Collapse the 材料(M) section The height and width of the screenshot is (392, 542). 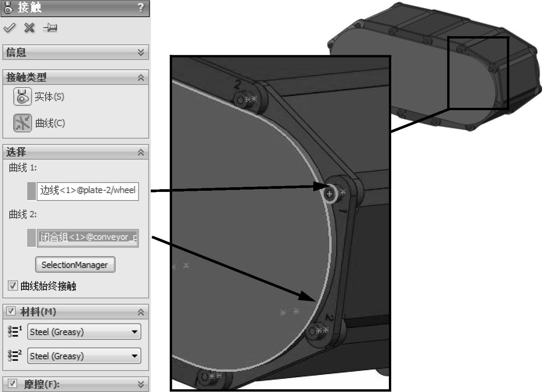pyautogui.click(x=141, y=312)
